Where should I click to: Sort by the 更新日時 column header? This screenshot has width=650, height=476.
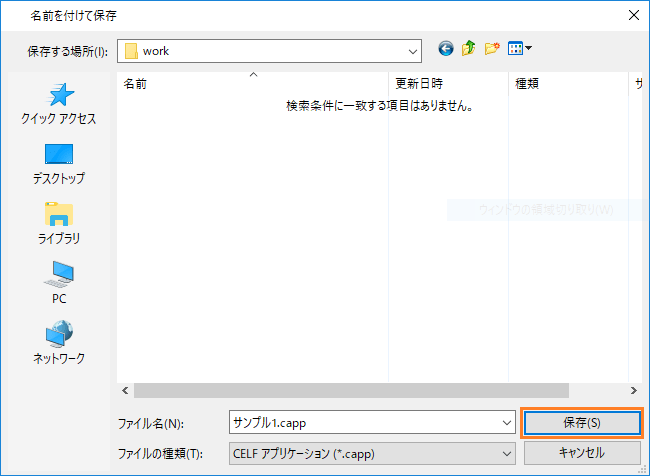point(446,85)
